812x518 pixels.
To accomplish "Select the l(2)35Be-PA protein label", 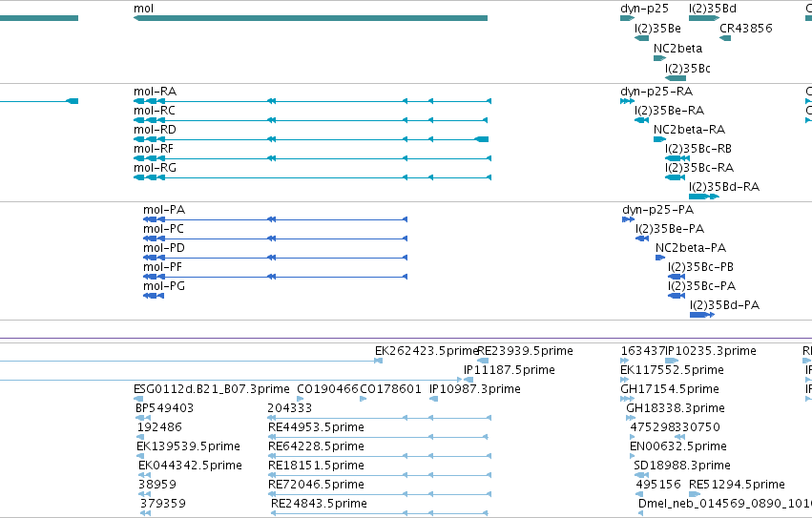I will click(x=670, y=229).
